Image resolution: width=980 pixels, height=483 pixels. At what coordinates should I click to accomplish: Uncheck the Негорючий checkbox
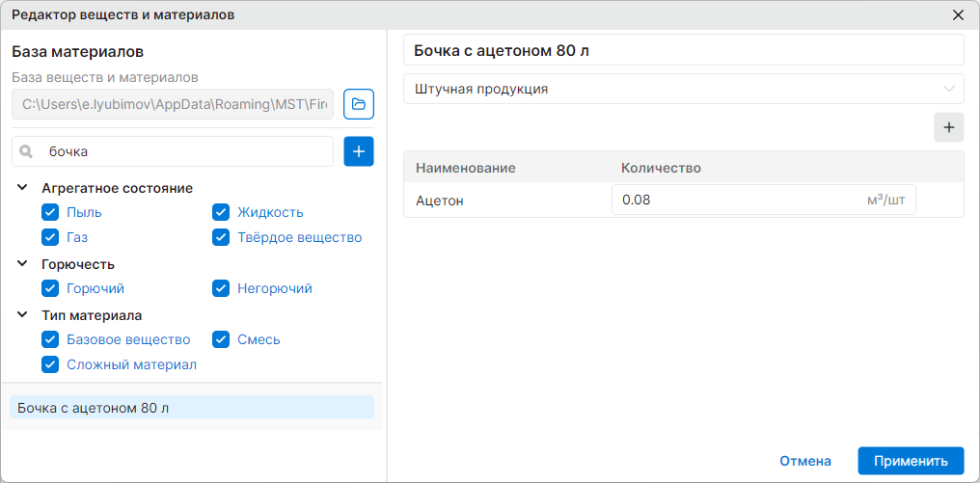pyautogui.click(x=221, y=288)
